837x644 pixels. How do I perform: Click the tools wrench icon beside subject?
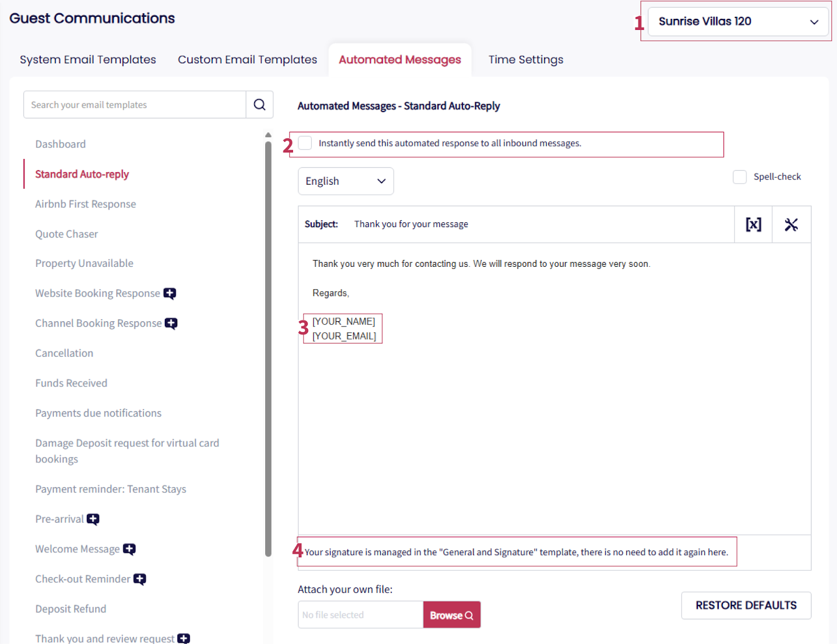pos(791,224)
